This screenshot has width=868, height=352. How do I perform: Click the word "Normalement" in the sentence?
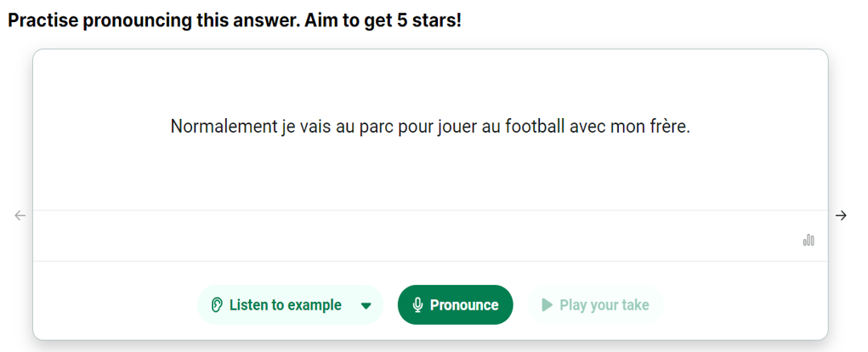click(x=224, y=127)
